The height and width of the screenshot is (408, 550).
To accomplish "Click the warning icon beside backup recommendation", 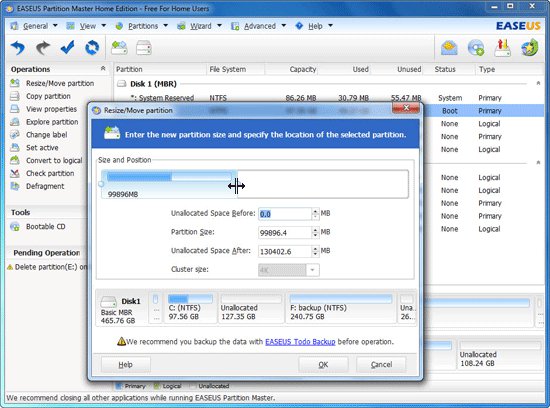I will [x=121, y=341].
